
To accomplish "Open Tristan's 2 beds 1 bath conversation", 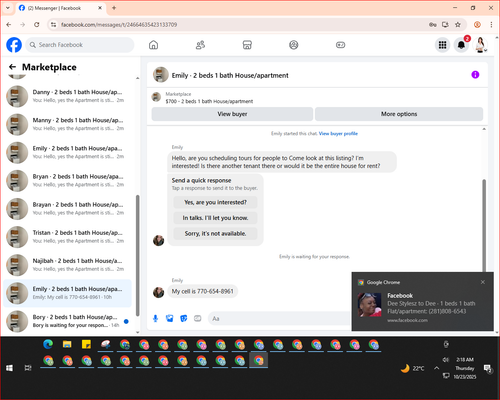I will [68, 237].
